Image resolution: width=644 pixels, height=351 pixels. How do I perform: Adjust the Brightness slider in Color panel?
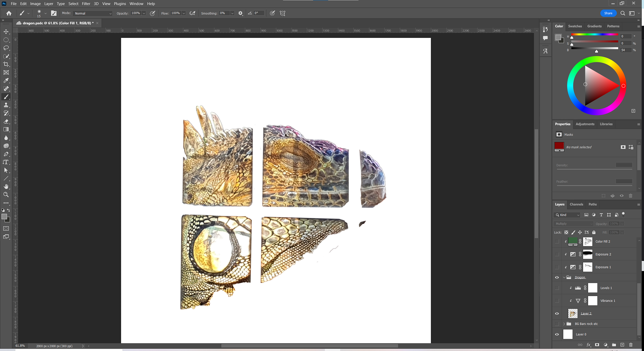click(594, 49)
